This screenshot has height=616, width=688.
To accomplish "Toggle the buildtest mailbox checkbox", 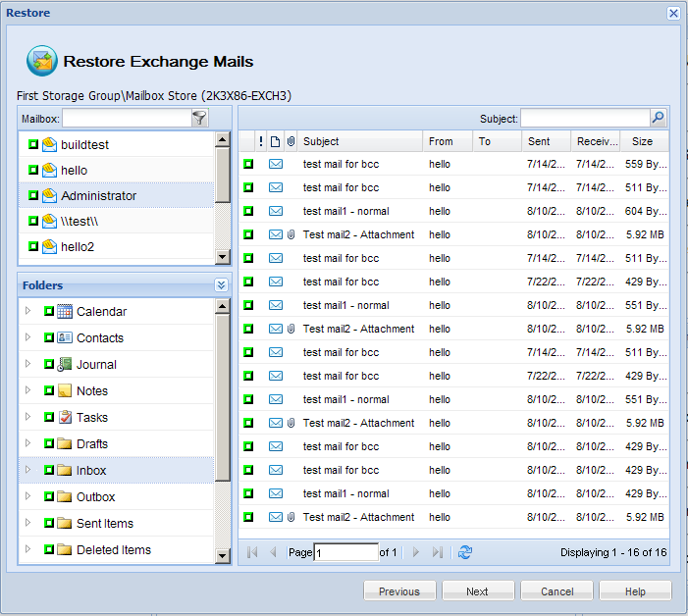I will [x=33, y=144].
